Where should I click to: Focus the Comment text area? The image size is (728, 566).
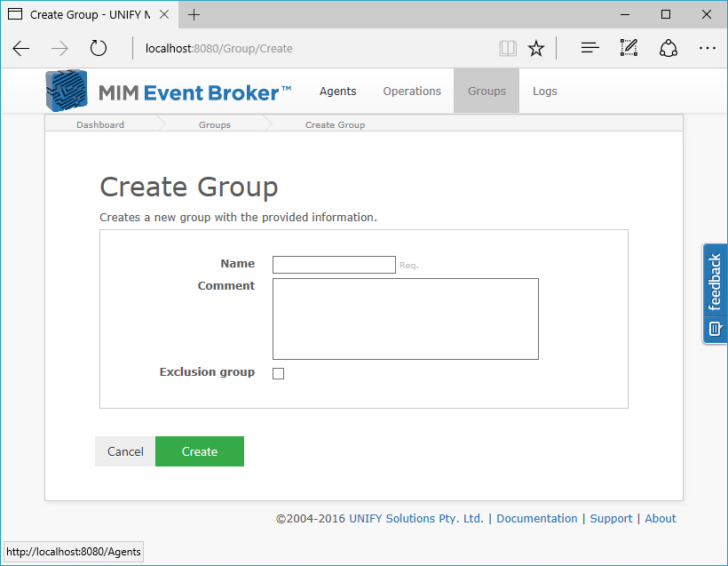pos(406,319)
